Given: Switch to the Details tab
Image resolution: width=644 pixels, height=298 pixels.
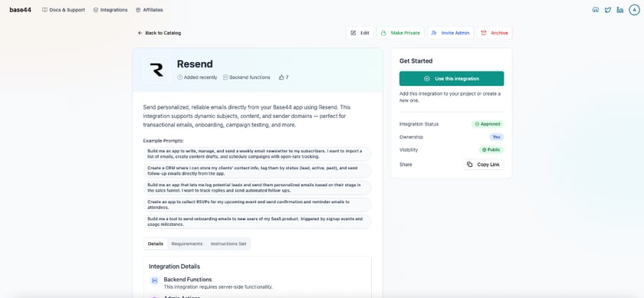Looking at the screenshot, I should pos(156,244).
